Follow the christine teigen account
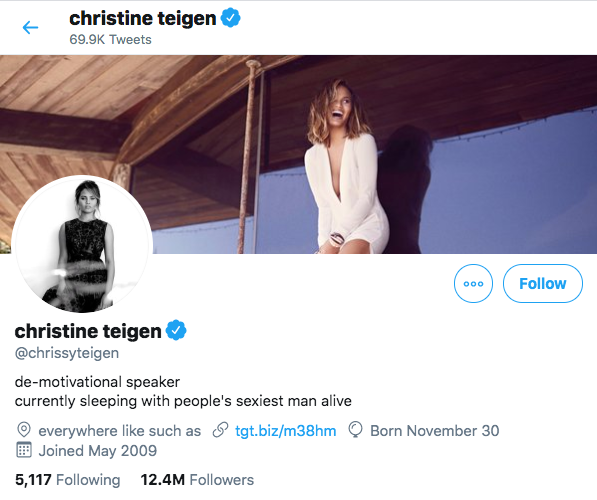This screenshot has height=500, width=597. tap(543, 283)
